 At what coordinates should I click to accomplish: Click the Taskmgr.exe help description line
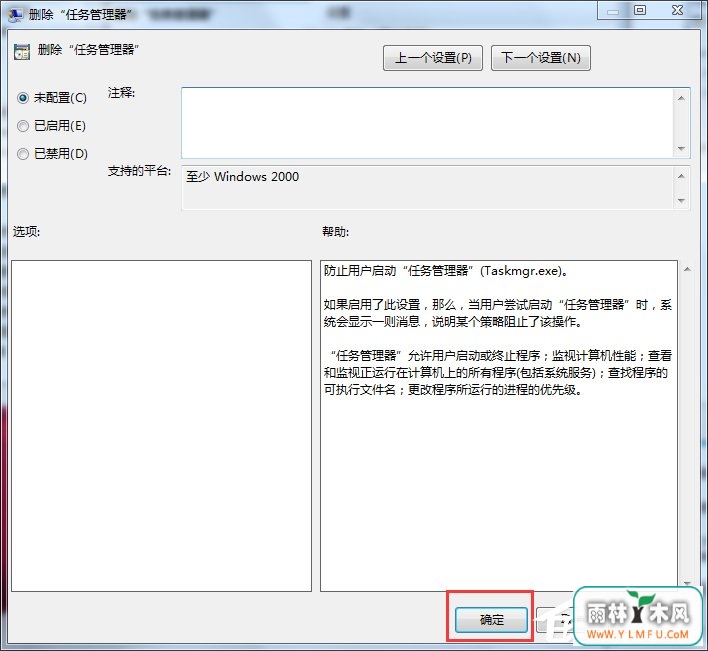tap(446, 271)
